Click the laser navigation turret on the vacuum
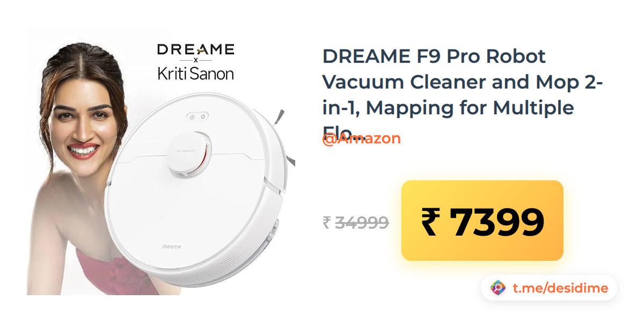The image size is (644, 322). (189, 154)
